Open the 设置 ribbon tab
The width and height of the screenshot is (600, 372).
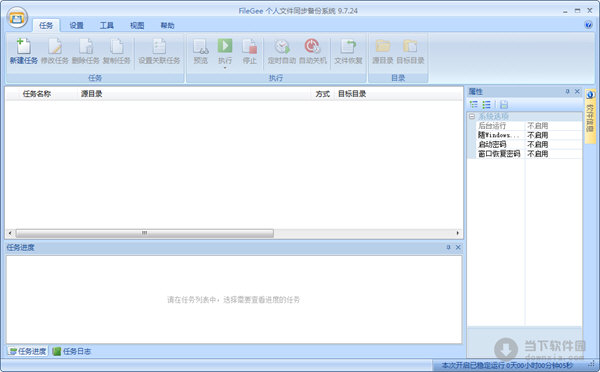tap(77, 26)
